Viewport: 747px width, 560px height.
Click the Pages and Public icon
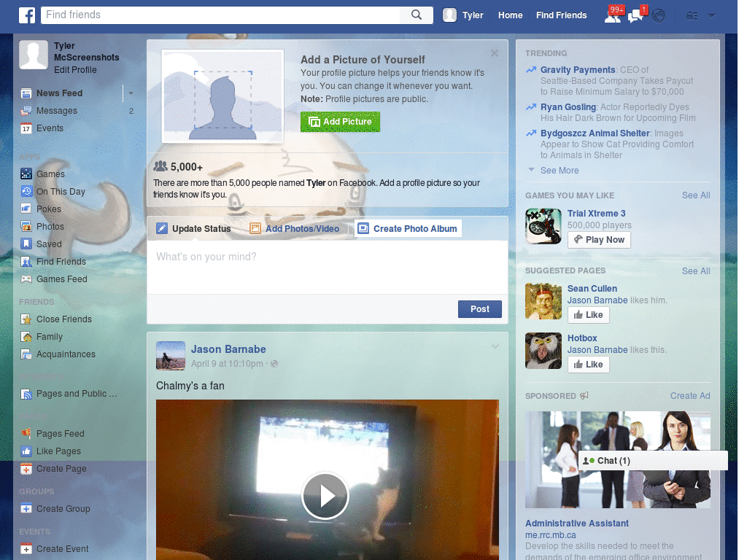[x=26, y=394]
